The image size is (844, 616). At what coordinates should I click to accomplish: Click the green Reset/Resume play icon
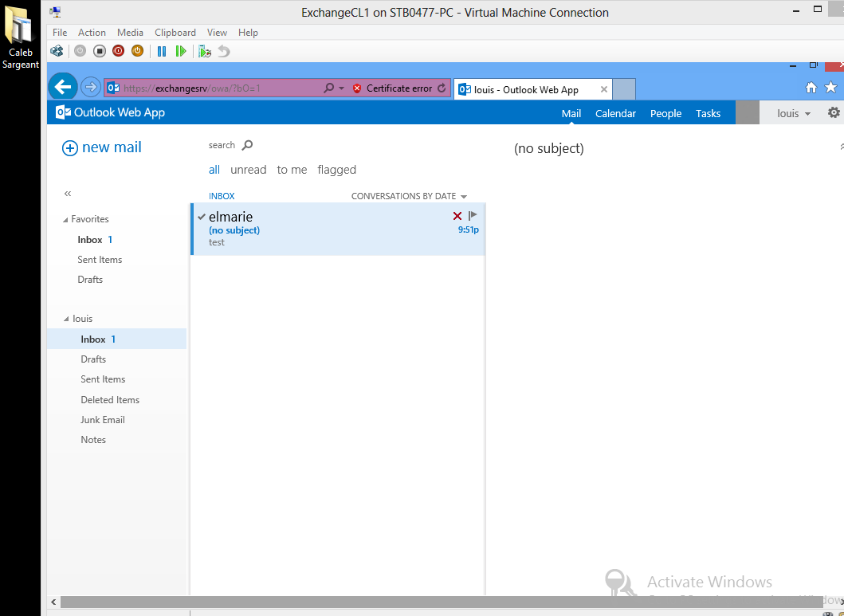point(181,51)
